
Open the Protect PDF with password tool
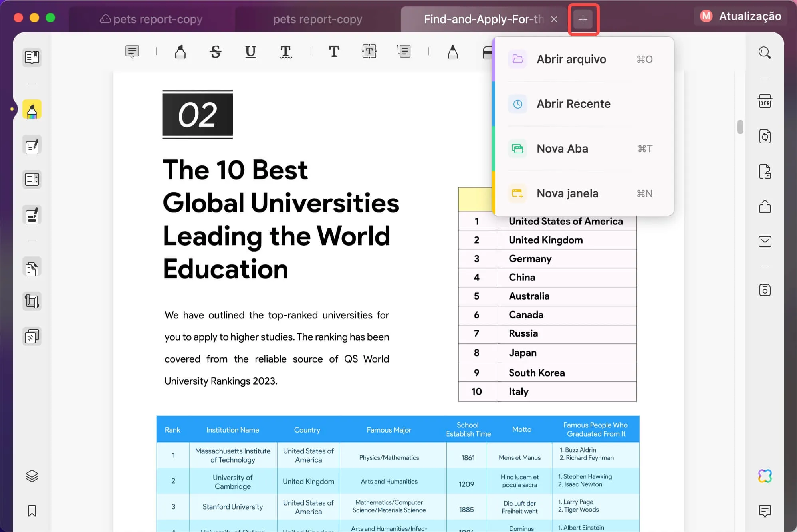(x=765, y=171)
